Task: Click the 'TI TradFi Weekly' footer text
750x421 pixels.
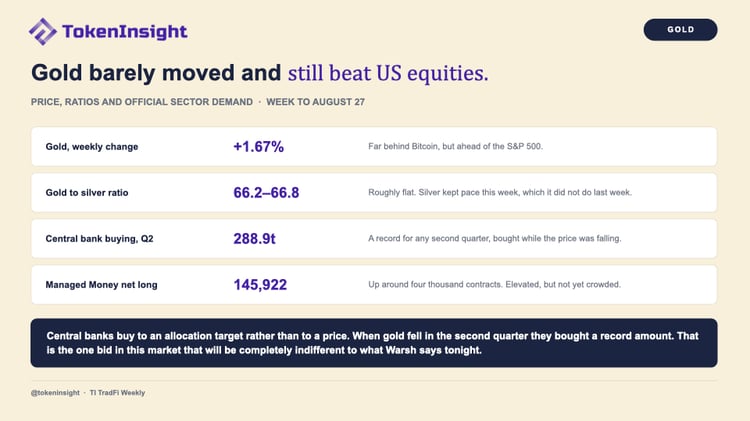Action: tap(117, 393)
